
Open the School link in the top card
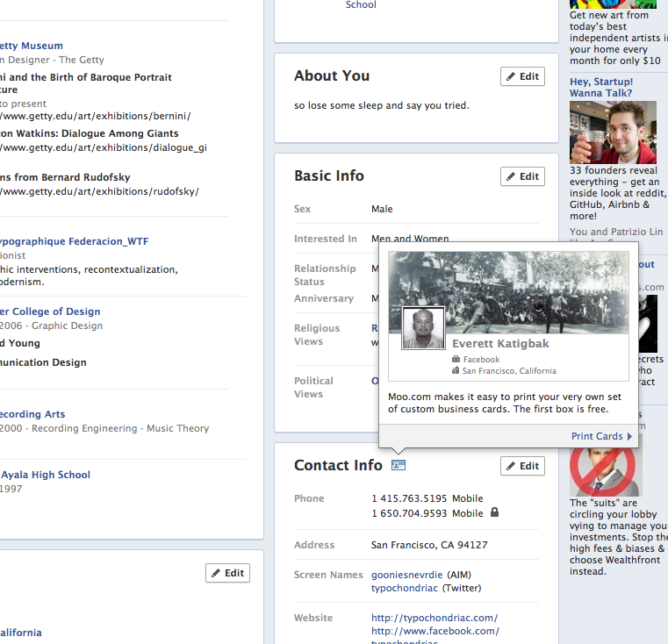coord(361,4)
